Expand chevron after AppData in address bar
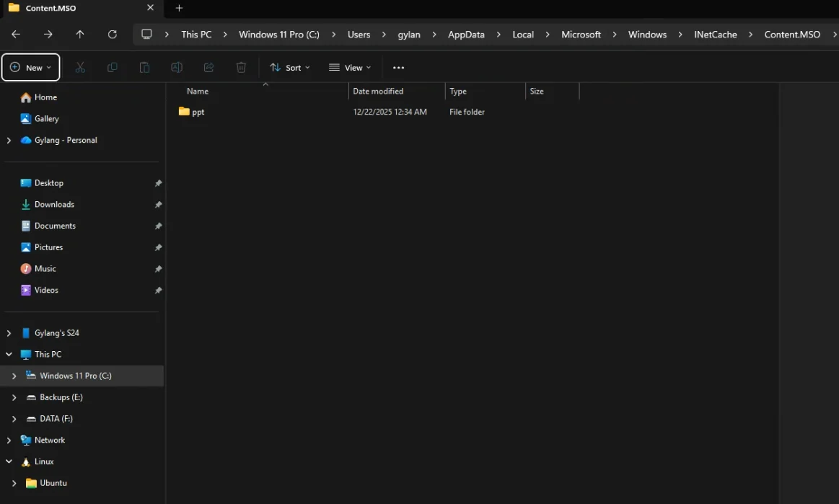The height and width of the screenshot is (504, 839). (498, 34)
